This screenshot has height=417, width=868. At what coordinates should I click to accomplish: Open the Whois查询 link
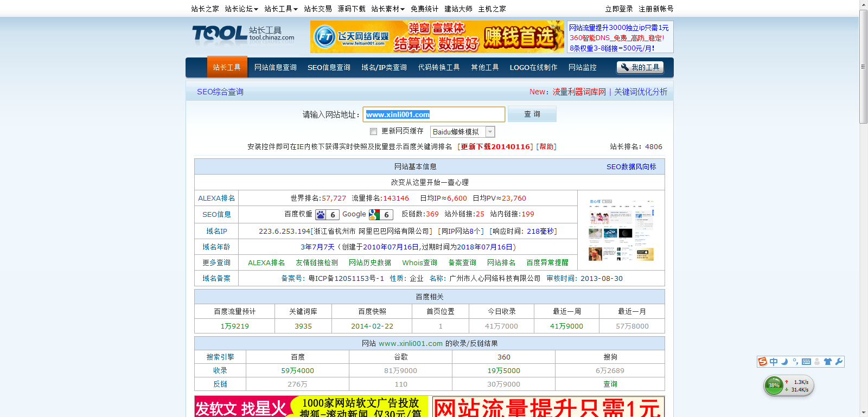click(x=419, y=262)
